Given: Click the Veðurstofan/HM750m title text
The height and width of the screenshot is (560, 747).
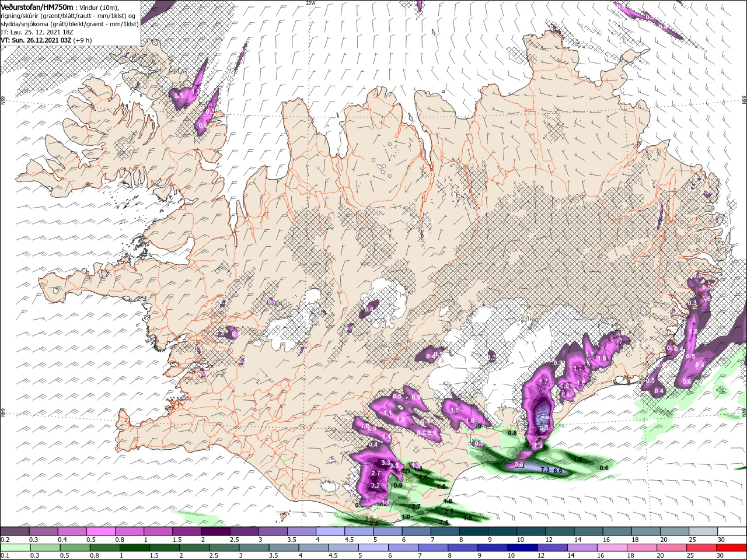Looking at the screenshot, I should (x=37, y=6).
